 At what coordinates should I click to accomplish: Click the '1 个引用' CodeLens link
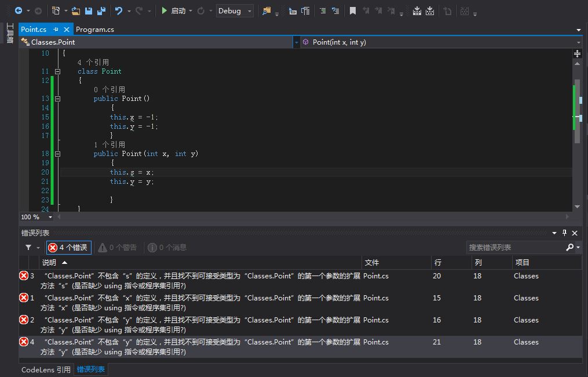[x=109, y=144]
